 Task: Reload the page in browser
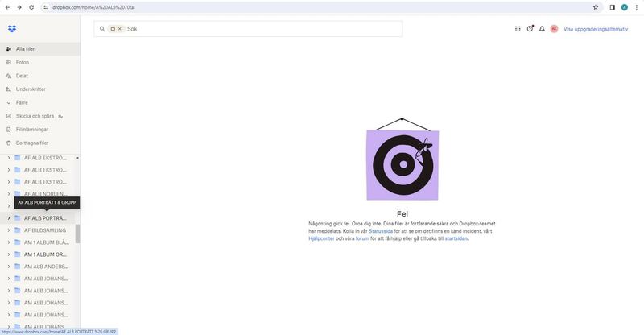[31, 6]
